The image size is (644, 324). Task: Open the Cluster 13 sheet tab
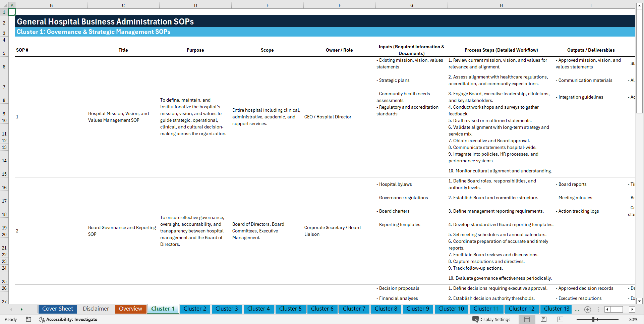556,309
